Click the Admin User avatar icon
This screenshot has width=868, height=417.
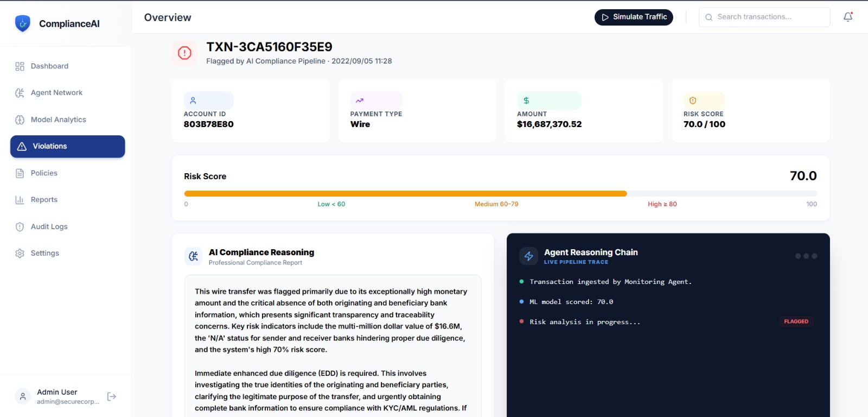(23, 396)
